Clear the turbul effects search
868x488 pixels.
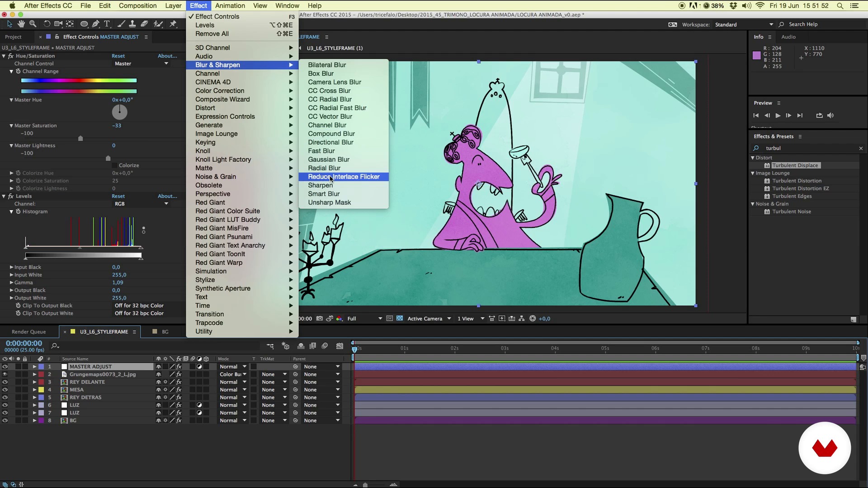(861, 148)
